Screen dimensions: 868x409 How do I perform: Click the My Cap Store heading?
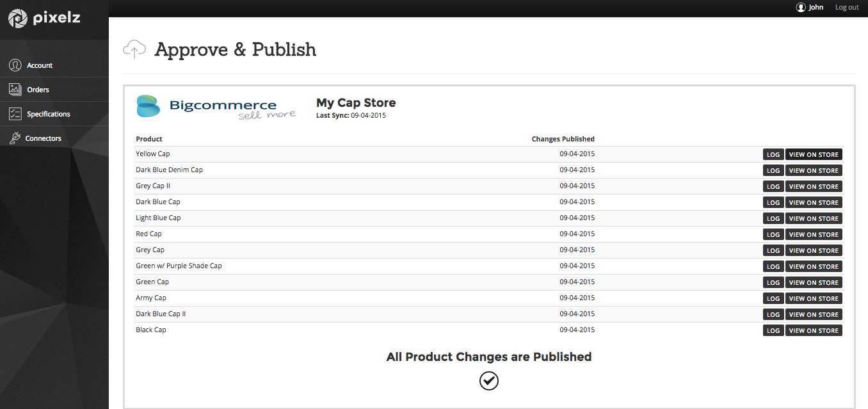tap(356, 102)
